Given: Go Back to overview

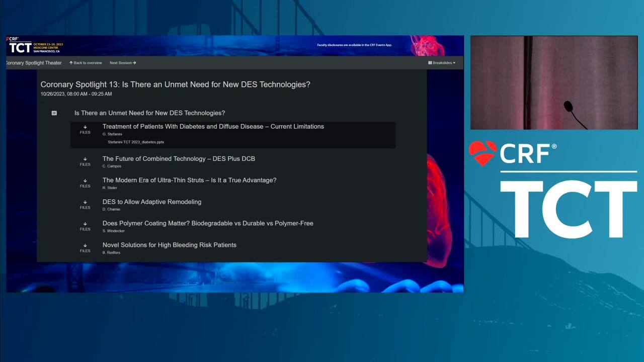Looking at the screenshot, I should coord(86,63).
